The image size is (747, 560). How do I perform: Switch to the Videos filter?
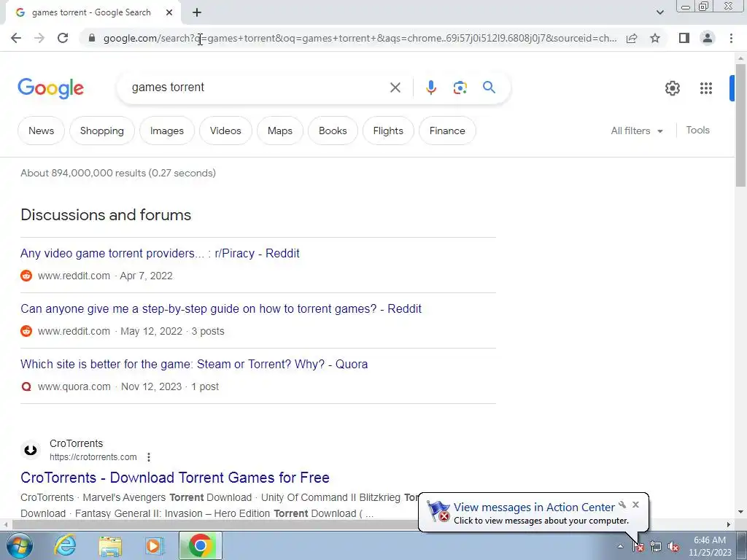click(x=225, y=131)
